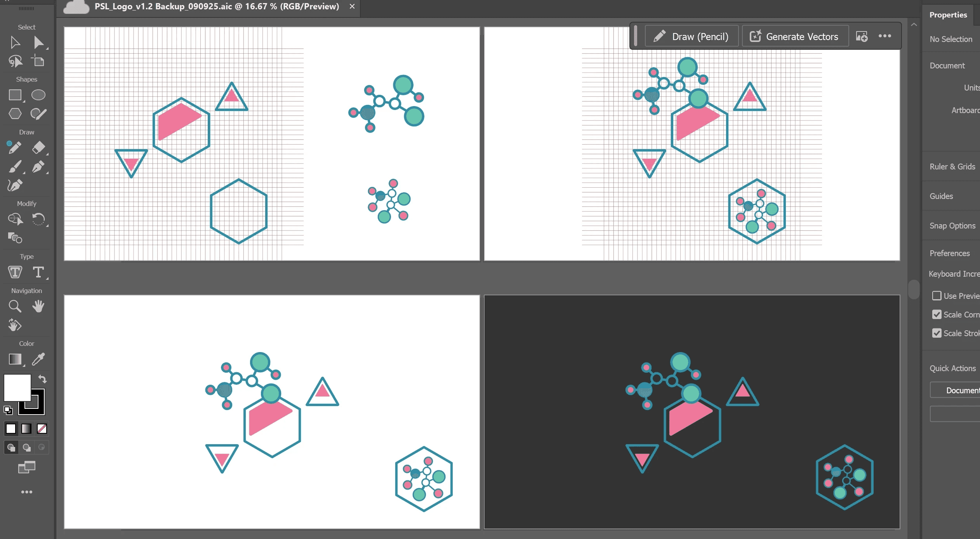
Task: Pick the Ellipse shape tool
Action: [x=38, y=95]
